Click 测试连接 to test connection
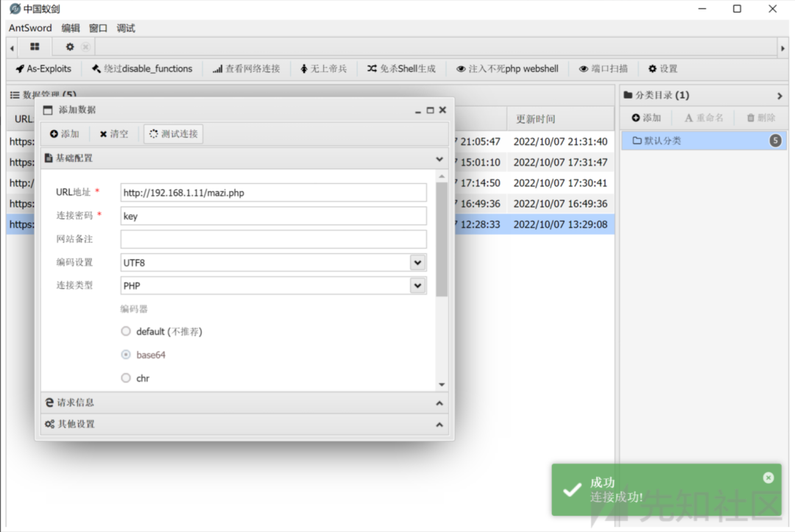This screenshot has height=532, width=795. coord(174,134)
